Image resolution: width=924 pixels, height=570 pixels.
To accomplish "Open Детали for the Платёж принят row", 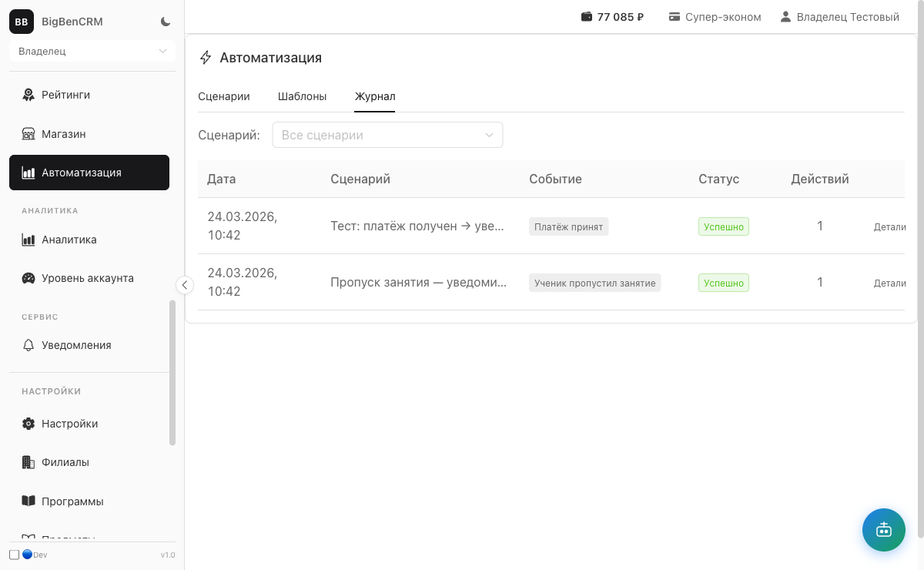I will pos(889,226).
